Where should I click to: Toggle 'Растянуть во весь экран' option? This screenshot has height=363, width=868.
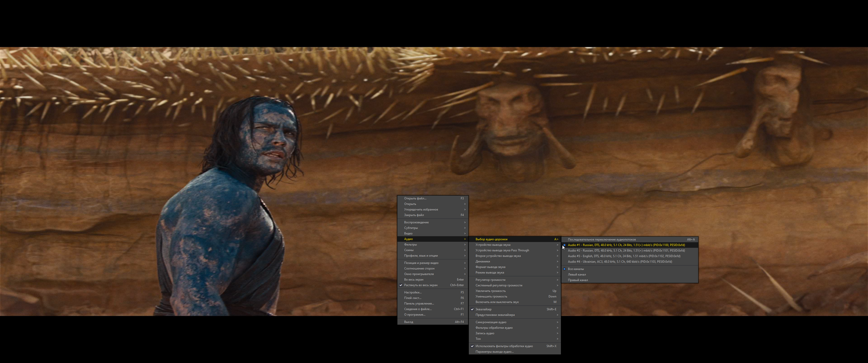433,285
